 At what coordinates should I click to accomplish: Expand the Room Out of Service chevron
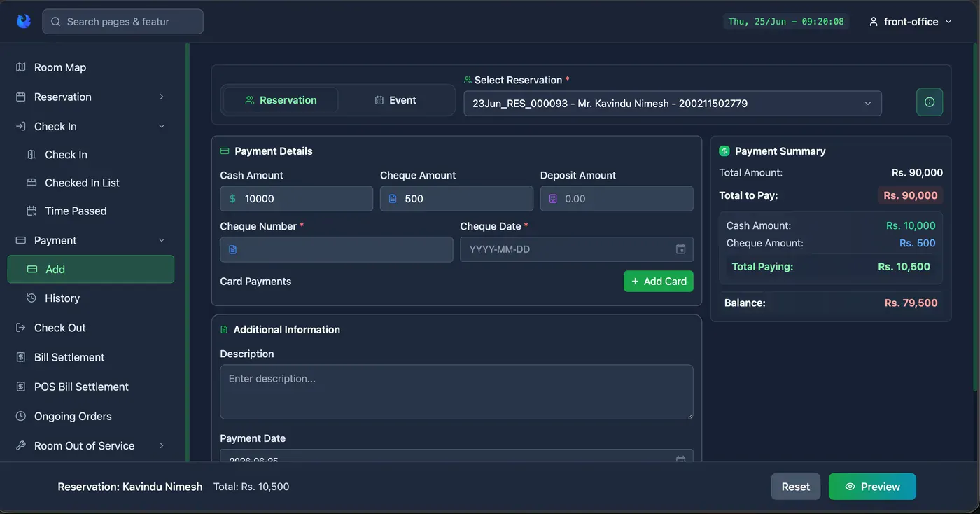(x=162, y=445)
